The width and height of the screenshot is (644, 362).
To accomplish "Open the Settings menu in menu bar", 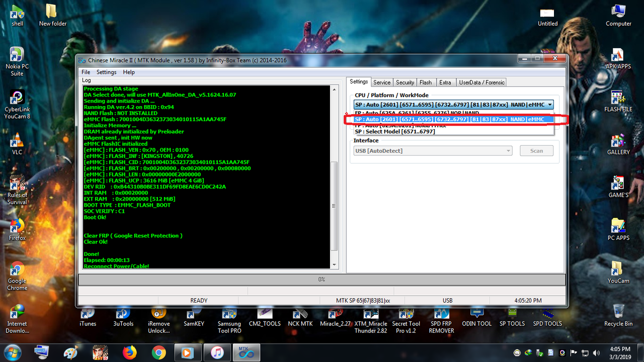I will coord(106,72).
